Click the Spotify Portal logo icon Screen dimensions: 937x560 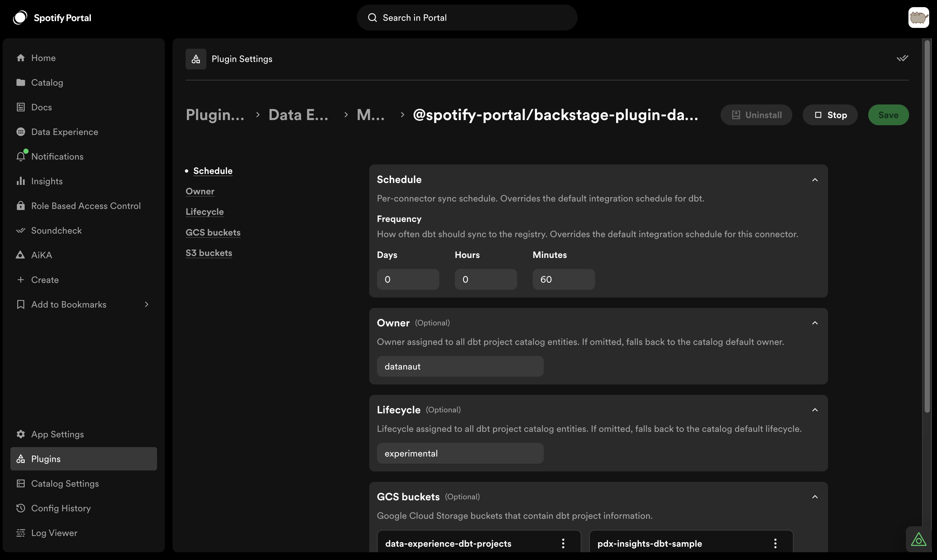[20, 18]
